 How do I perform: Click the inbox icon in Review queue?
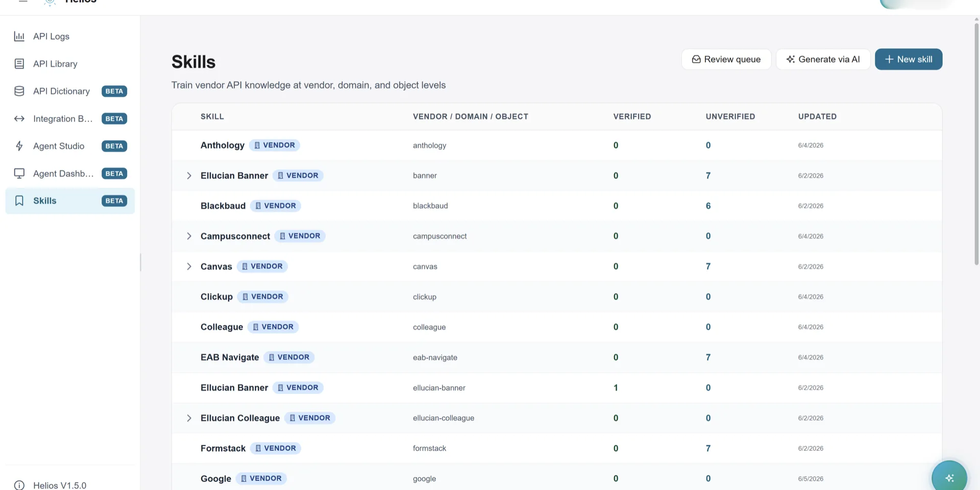coord(696,59)
